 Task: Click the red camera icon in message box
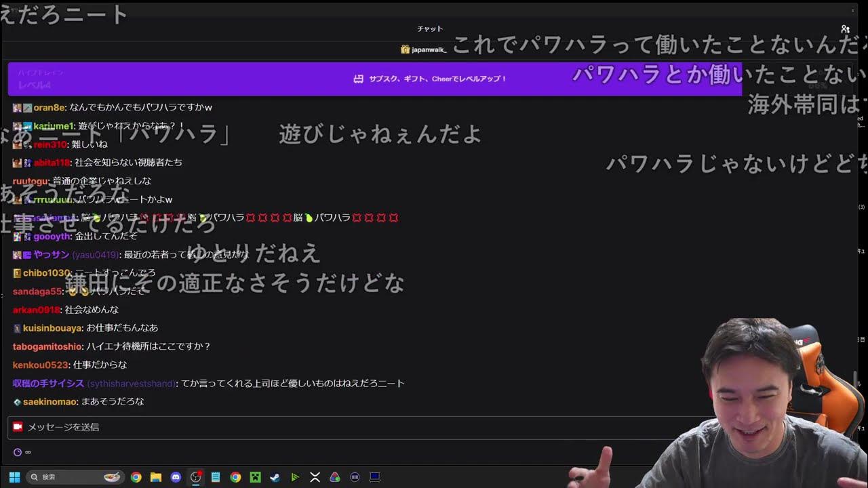(18, 427)
